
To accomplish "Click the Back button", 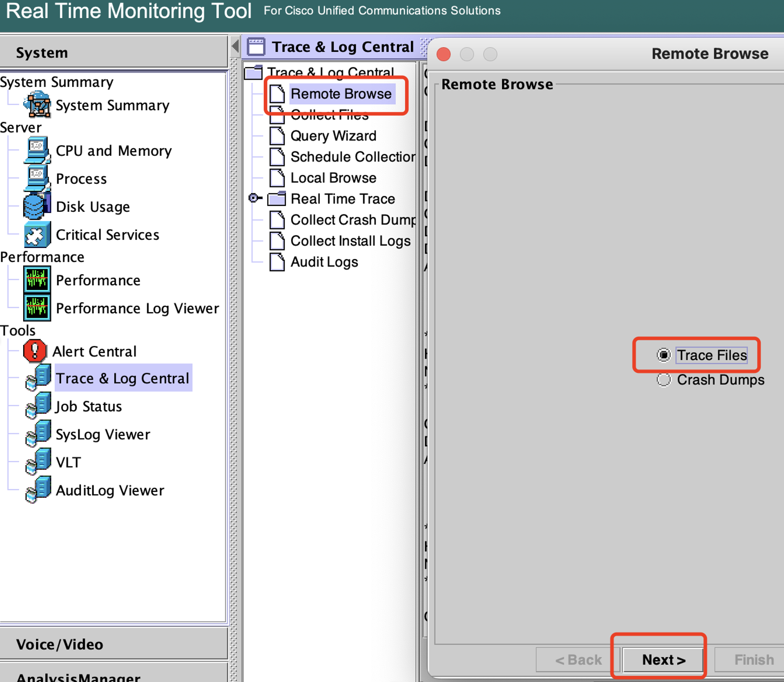I will click(x=575, y=660).
